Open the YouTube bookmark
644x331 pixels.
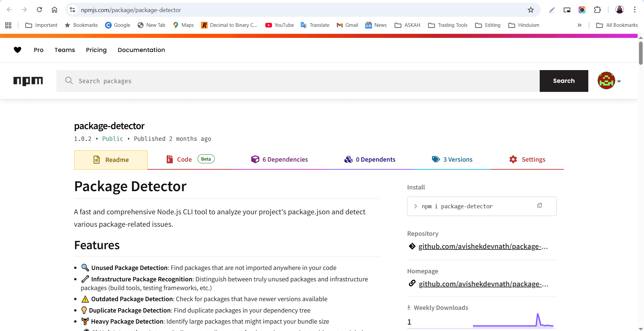coord(279,25)
